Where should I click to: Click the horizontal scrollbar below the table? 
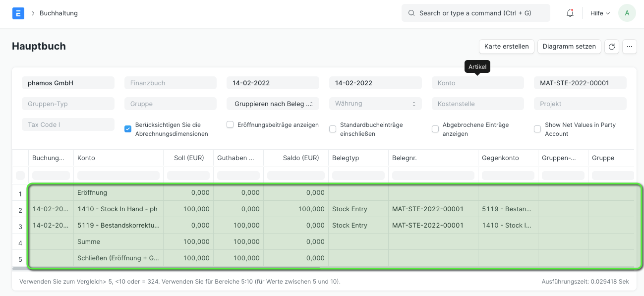pos(166,268)
